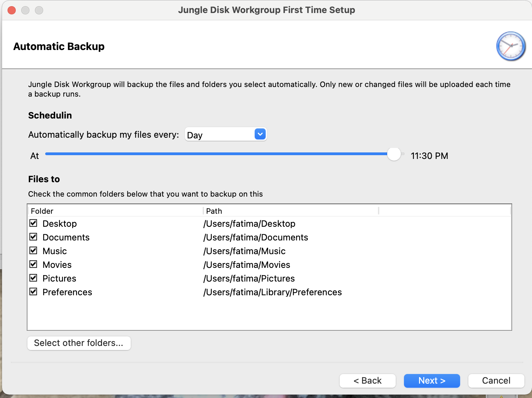The width and height of the screenshot is (532, 398).
Task: Select the /Users/fatima/Library/Preferences path text
Action: click(x=273, y=292)
